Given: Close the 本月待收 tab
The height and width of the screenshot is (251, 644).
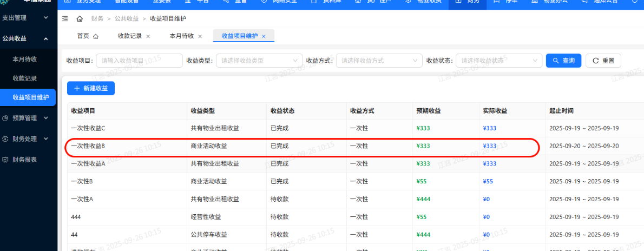Looking at the screenshot, I should click(200, 36).
